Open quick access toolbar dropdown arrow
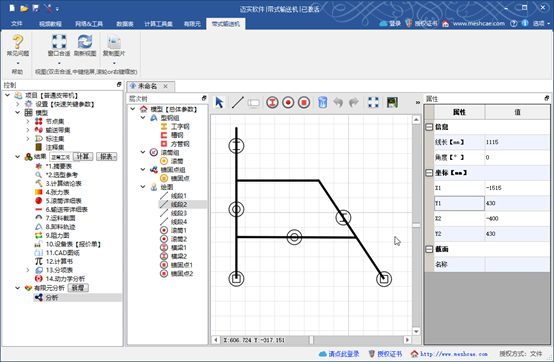Viewport: 554px width, 362px height. 58,8
